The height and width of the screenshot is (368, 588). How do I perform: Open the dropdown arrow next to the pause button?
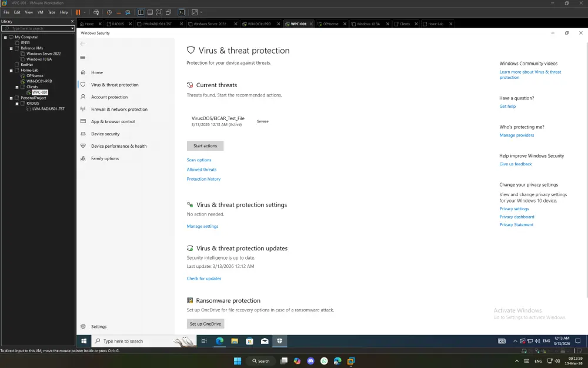point(84,12)
